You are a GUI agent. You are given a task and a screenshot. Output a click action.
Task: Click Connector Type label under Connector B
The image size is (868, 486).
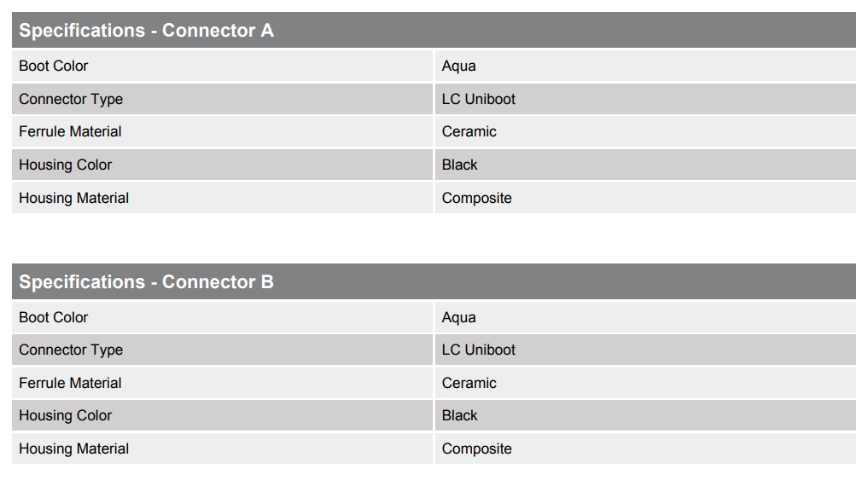(71, 350)
